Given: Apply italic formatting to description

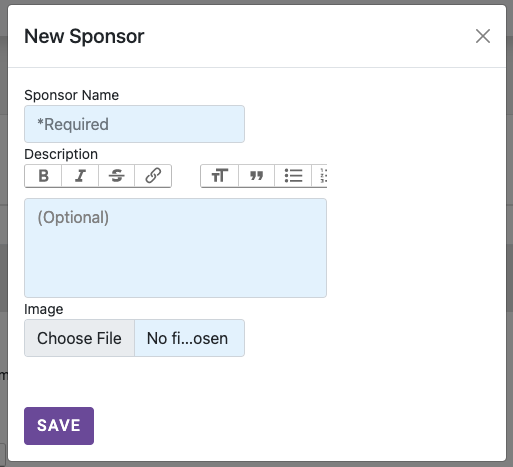Looking at the screenshot, I should (x=80, y=176).
